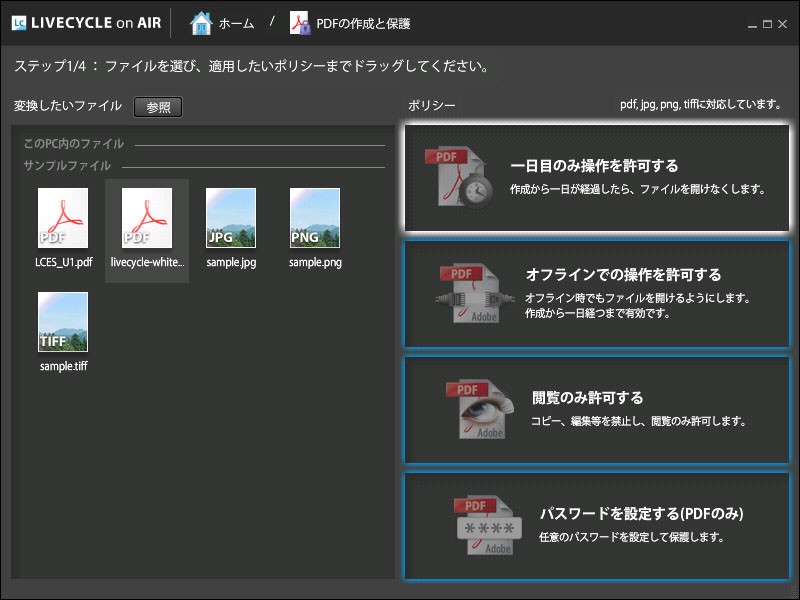Click the LiveCycle LC logo icon

coord(19,23)
